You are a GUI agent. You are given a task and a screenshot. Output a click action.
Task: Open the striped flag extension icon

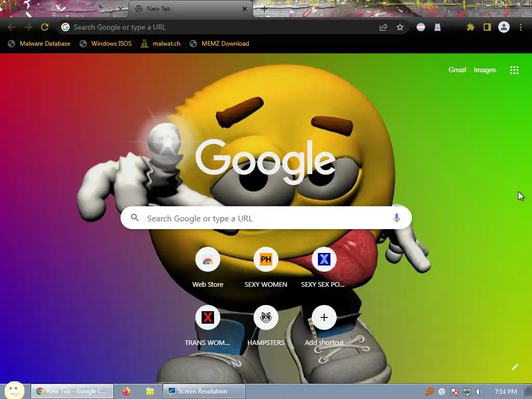click(421, 27)
